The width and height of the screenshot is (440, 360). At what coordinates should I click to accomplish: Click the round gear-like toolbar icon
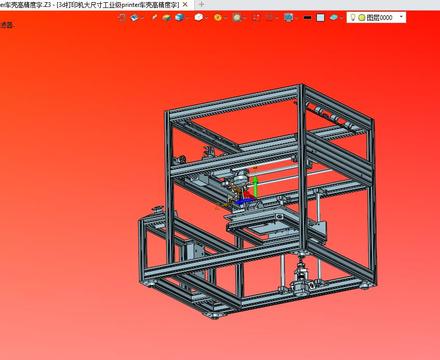click(x=237, y=17)
